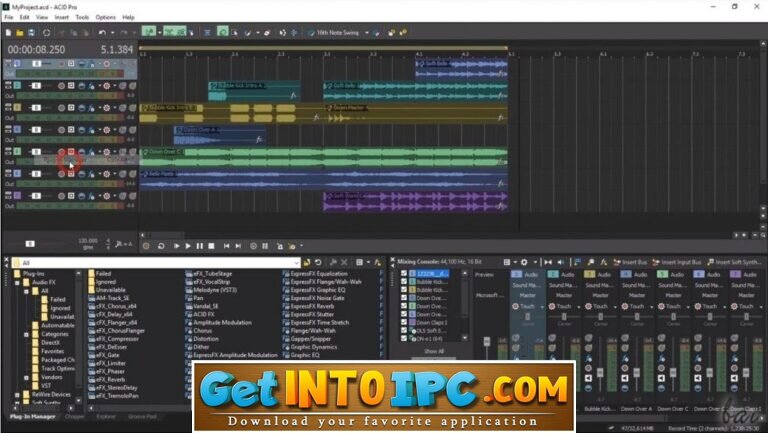Click Show All in Mixing Console
The height and width of the screenshot is (433, 768).
point(434,351)
